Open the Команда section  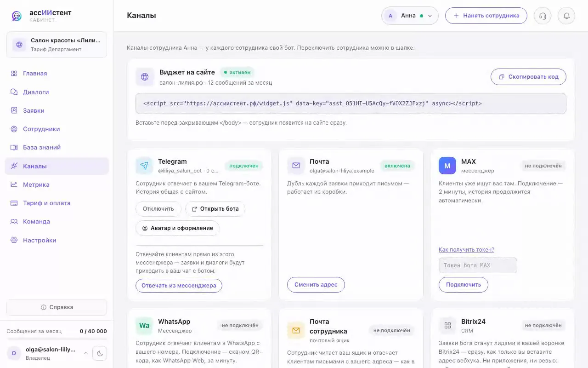[57, 221]
